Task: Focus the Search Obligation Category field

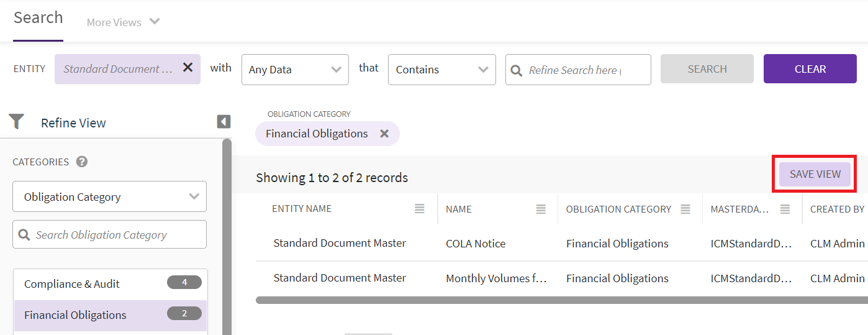Action: 109,235
